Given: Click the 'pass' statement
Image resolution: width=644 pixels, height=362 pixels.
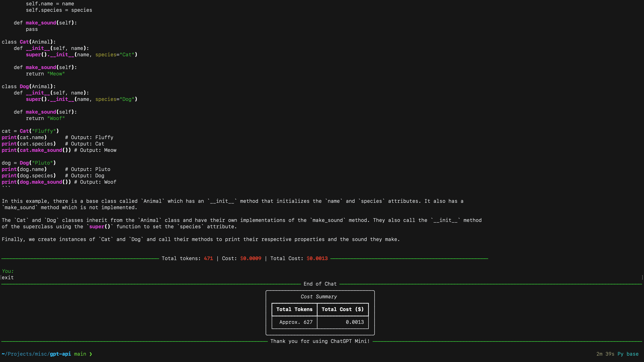Looking at the screenshot, I should point(32,29).
